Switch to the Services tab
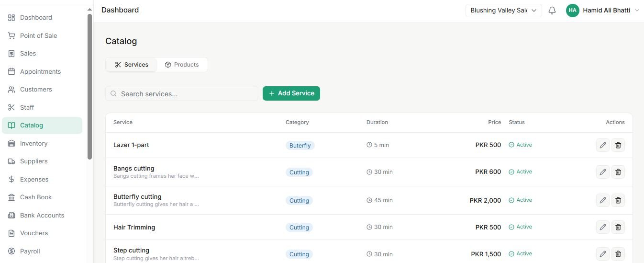Screen dimensions: 644x263 point(132,65)
